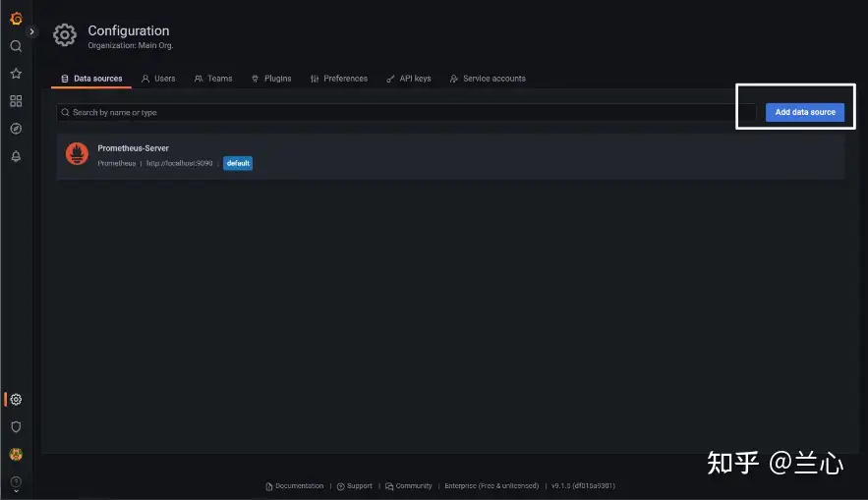Open the Prometheus-Server data source
The height and width of the screenshot is (500, 868).
pos(450,156)
